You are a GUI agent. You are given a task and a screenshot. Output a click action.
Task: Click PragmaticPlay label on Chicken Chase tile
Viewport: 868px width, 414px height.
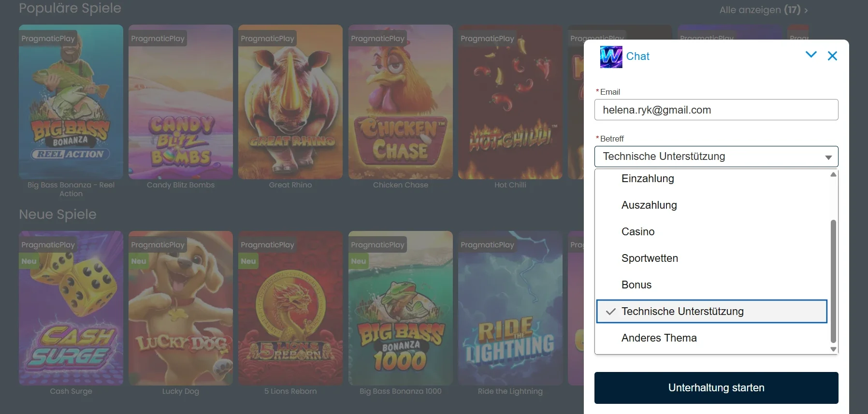point(377,39)
